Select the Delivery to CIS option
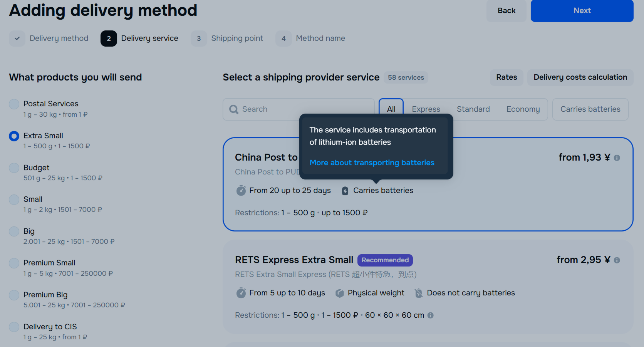The width and height of the screenshot is (644, 347). coord(14,327)
